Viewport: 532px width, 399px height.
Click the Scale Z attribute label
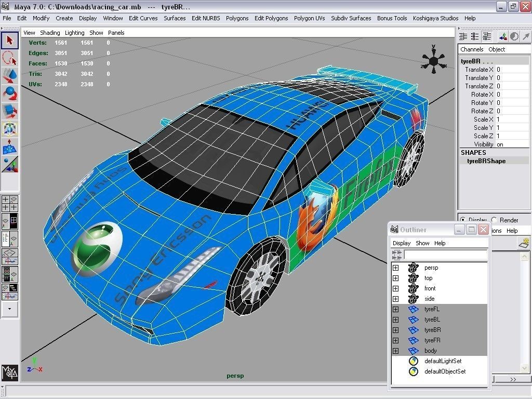click(484, 136)
